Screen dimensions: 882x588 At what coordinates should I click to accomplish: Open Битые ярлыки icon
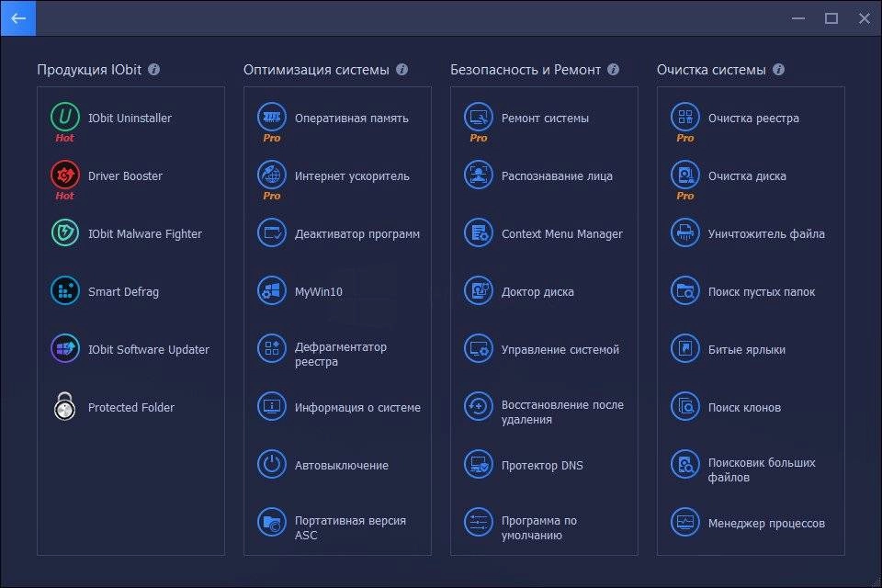685,349
